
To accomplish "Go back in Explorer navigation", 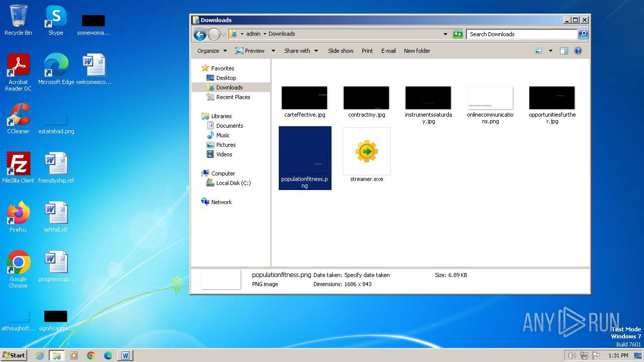I will point(200,34).
